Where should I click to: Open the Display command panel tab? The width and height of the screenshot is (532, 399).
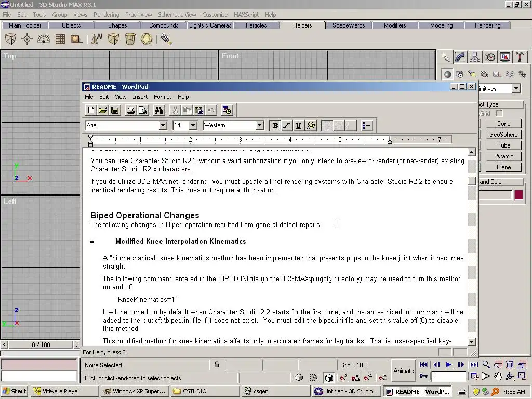pos(505,57)
